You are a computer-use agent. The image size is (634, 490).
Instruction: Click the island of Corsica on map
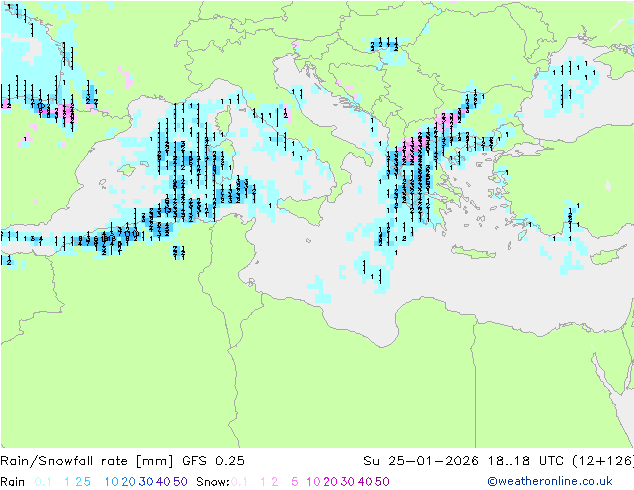click(224, 120)
